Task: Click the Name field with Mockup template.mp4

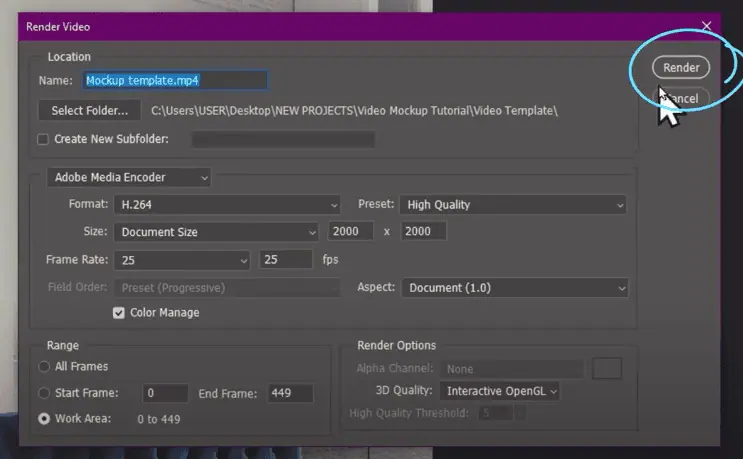Action: point(174,80)
